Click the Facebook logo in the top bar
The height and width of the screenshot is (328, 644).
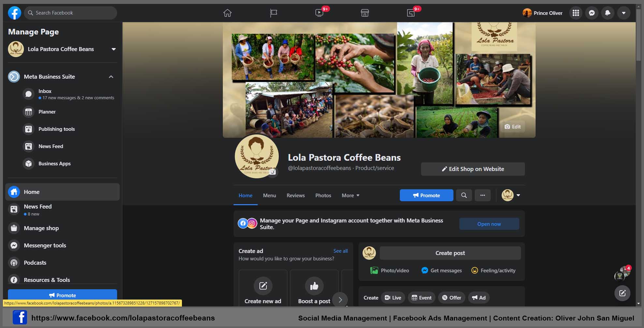point(14,13)
